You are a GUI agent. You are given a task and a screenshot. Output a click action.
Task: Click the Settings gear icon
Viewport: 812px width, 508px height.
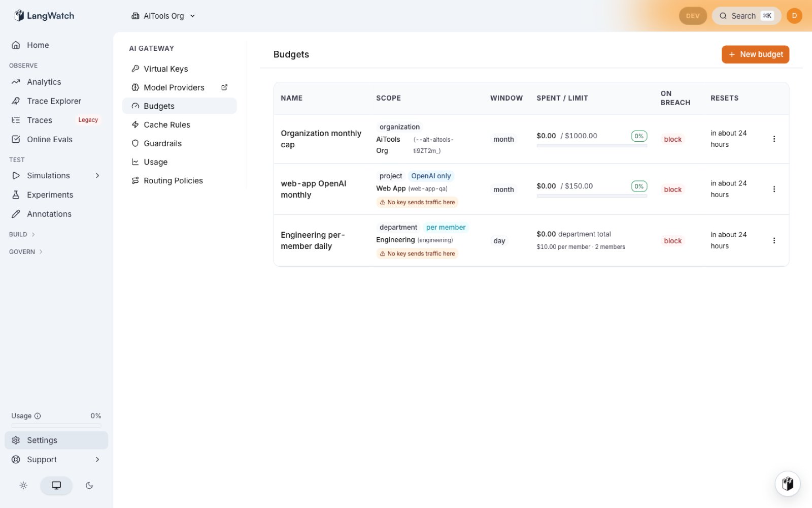(16, 440)
